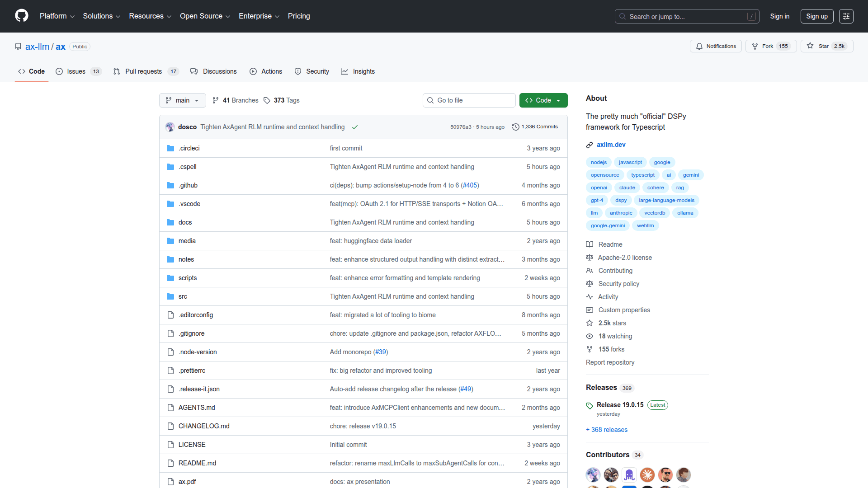868x488 pixels.
Task: Click the people icon next to Contributing
Action: tap(590, 271)
